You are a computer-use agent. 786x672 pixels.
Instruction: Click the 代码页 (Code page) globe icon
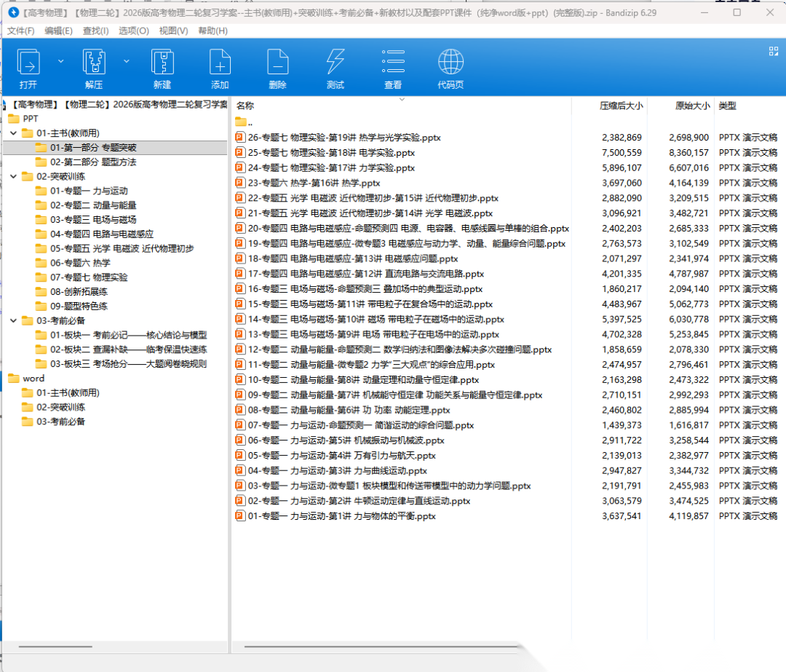(450, 63)
